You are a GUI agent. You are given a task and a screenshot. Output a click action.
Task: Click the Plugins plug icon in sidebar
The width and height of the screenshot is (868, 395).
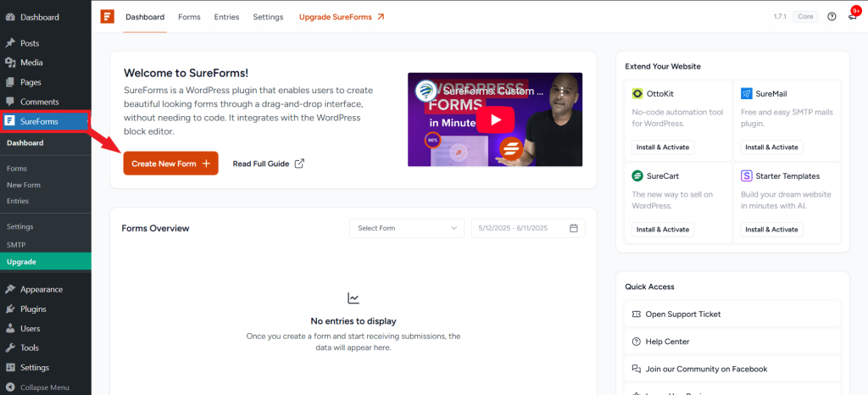(10, 309)
